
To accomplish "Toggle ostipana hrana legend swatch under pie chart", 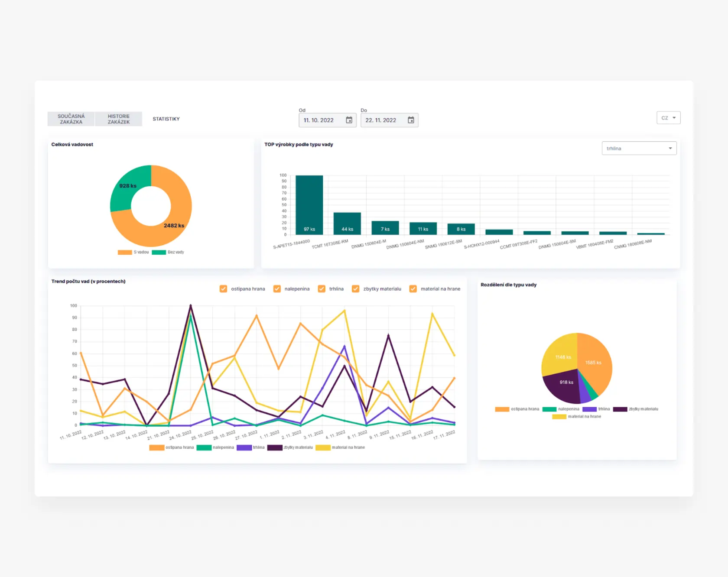I will point(502,409).
